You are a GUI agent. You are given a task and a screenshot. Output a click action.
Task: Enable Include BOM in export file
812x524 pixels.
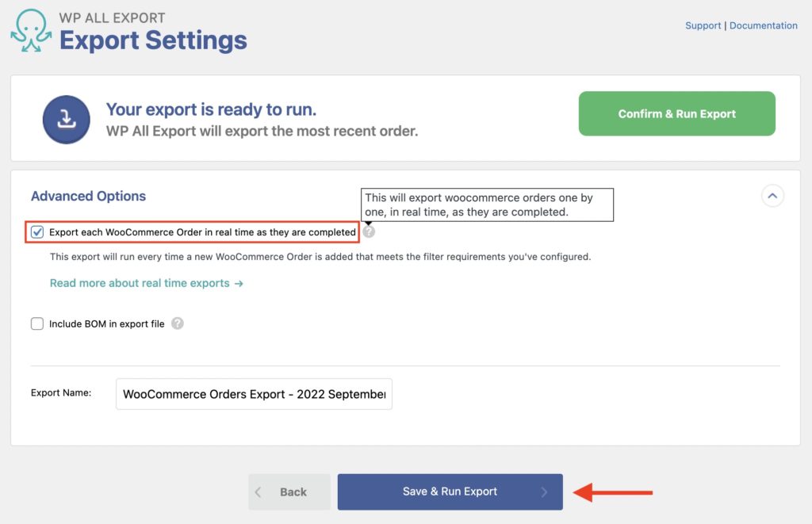click(36, 323)
